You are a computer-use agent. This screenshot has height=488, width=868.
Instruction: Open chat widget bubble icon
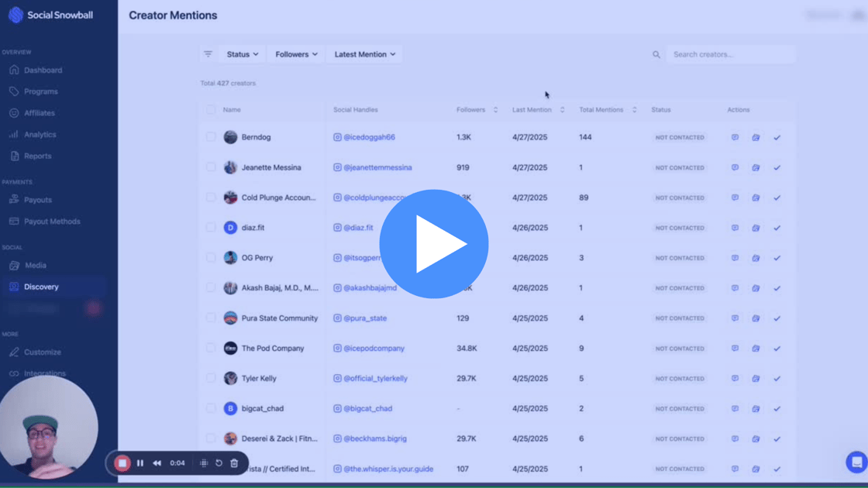856,462
